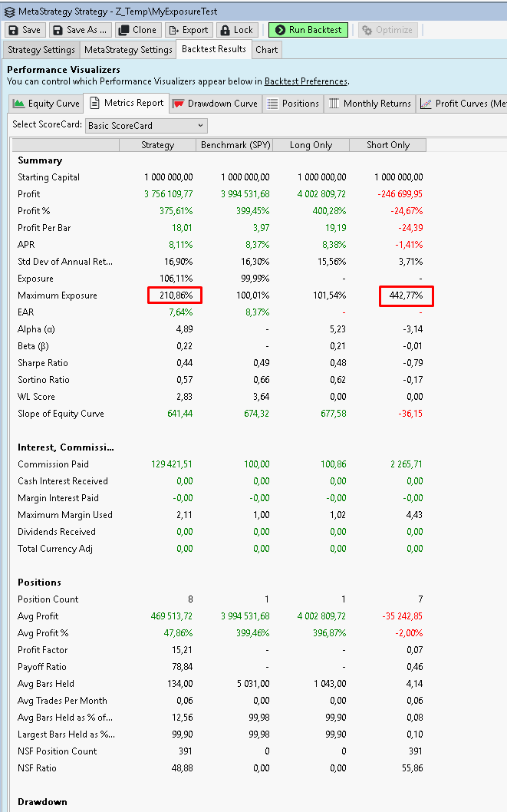The image size is (507, 812).
Task: Click the Long Only column header
Action: (x=311, y=145)
